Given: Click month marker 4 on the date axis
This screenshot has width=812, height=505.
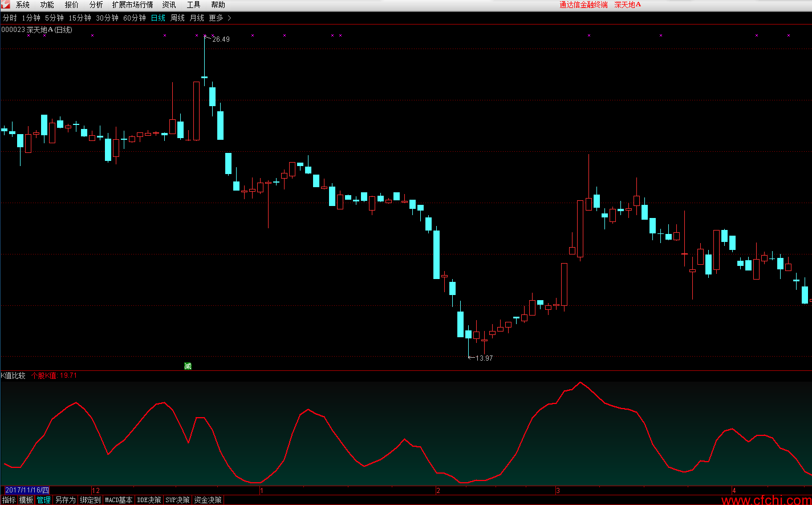Looking at the screenshot, I should 734,490.
